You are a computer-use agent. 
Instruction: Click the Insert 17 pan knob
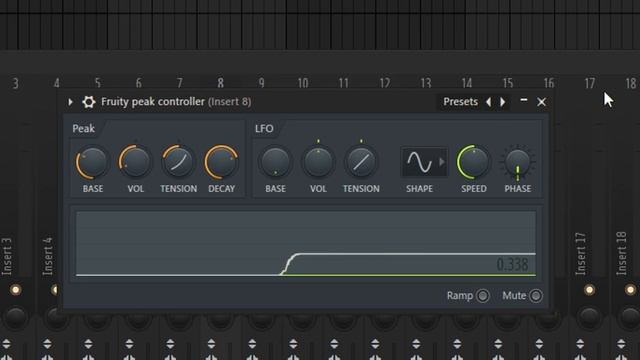pyautogui.click(x=589, y=318)
